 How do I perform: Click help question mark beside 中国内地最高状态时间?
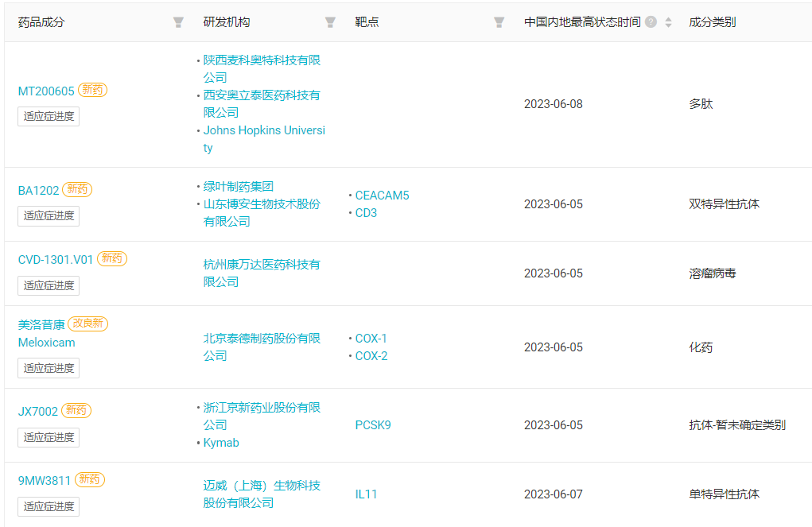[x=651, y=22]
